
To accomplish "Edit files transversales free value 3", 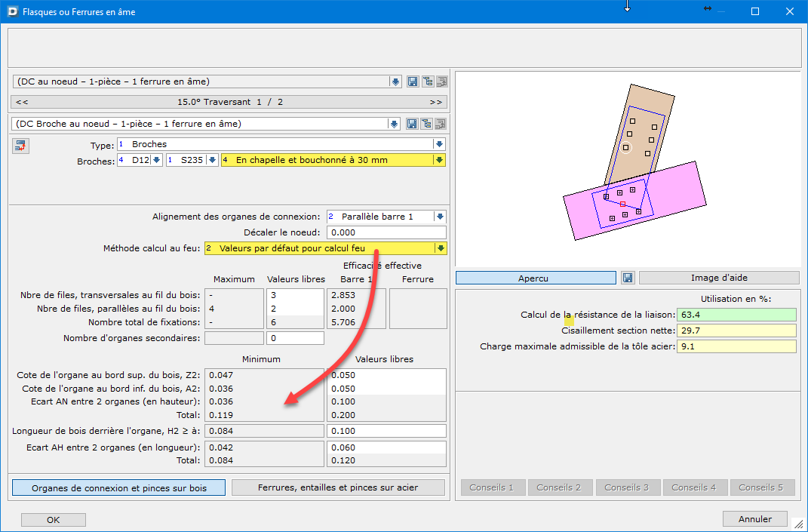I will [x=295, y=295].
